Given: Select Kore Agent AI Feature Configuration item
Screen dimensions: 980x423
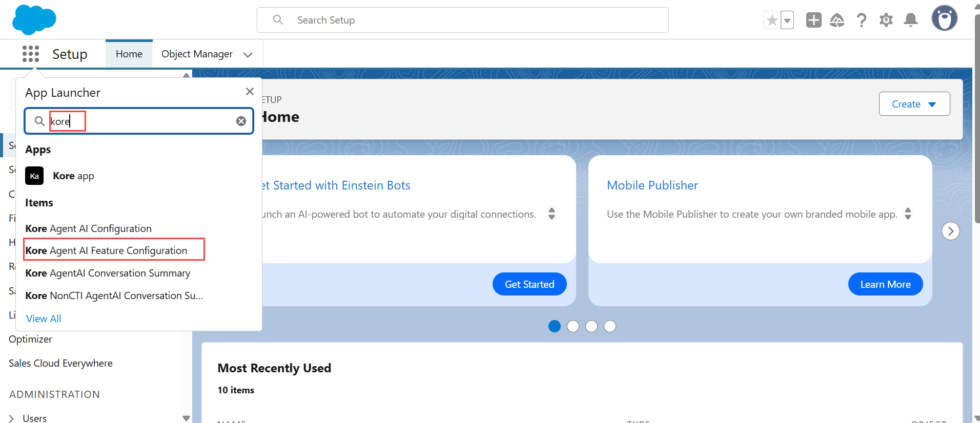Looking at the screenshot, I should pos(107,250).
